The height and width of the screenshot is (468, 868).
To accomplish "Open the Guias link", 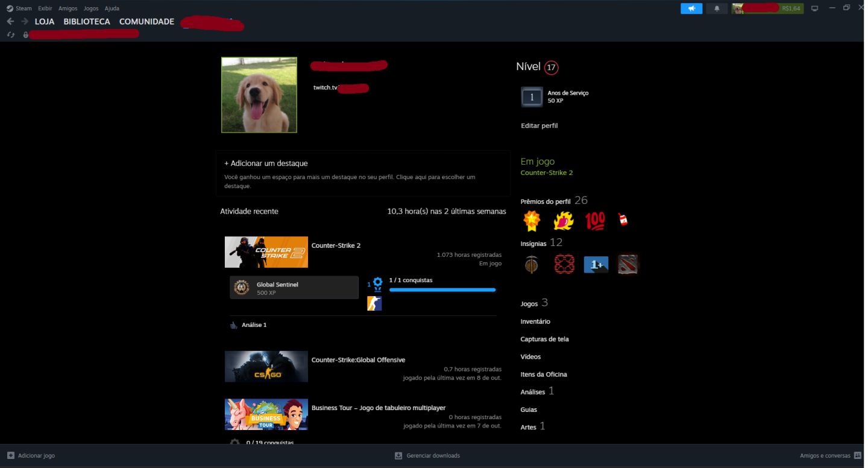I will coord(529,409).
